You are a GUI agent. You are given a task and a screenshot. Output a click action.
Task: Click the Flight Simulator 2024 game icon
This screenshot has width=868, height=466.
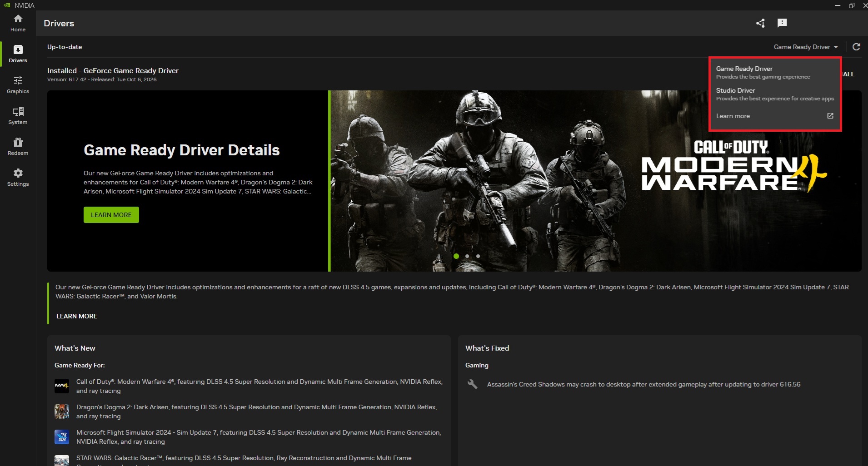click(x=62, y=437)
